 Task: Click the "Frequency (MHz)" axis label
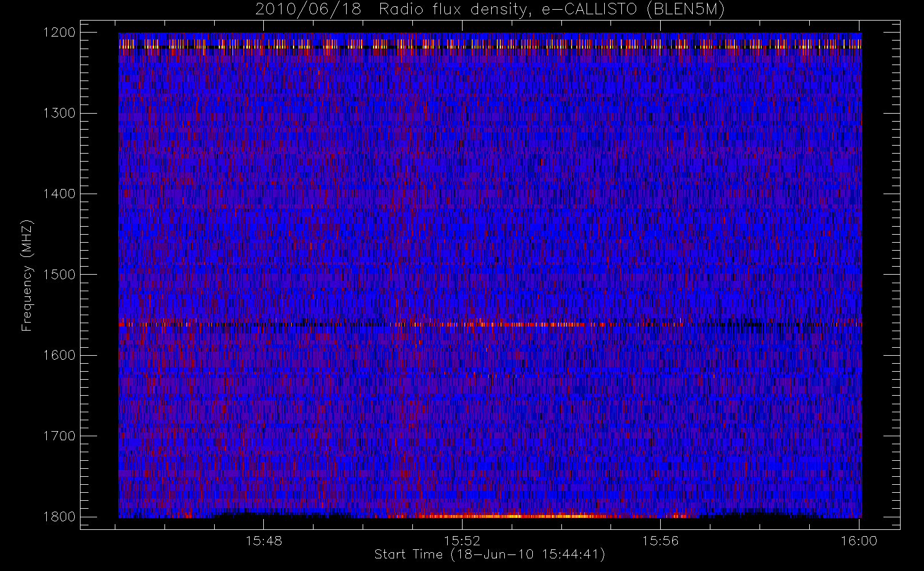pos(27,275)
